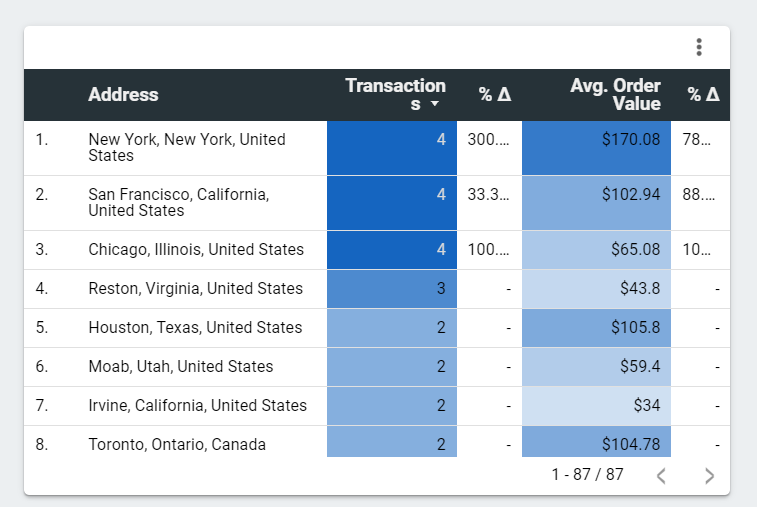Click the Transactions sort descending arrow
The height and width of the screenshot is (507, 757).
pyautogui.click(x=435, y=104)
